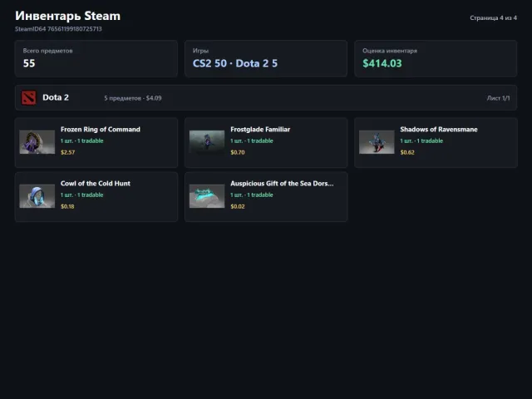
Task: Click the $0.70 price value
Action: [238, 152]
